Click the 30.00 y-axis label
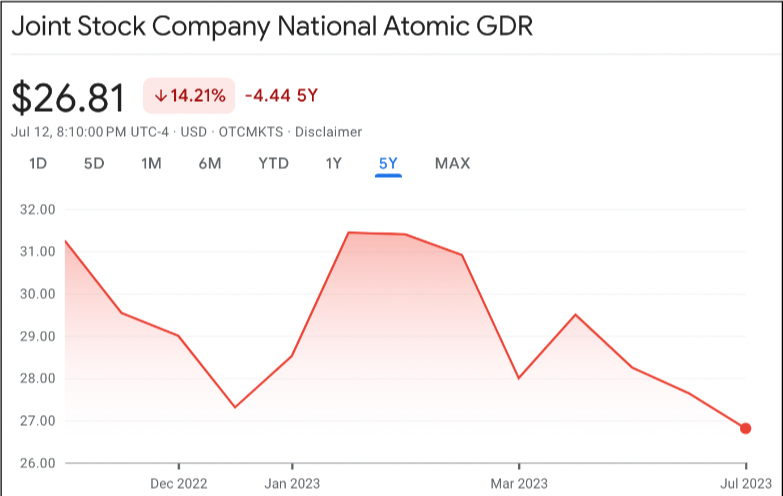Viewport: 783px width, 496px height. point(37,294)
